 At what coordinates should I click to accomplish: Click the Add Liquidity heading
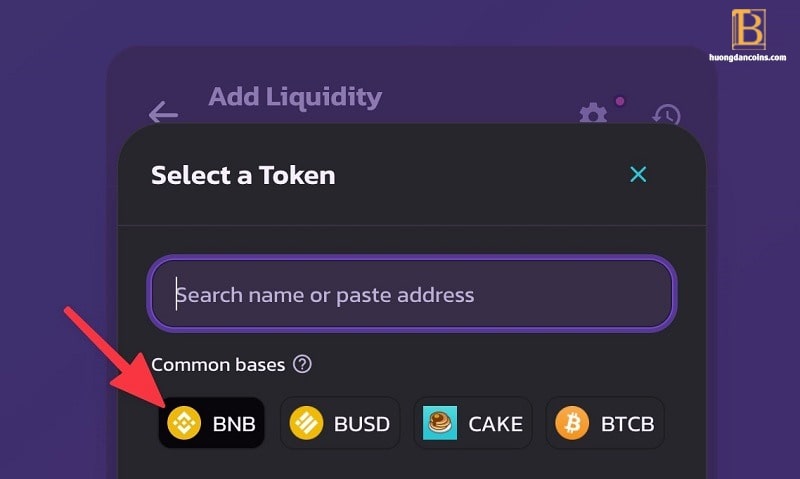tap(295, 97)
